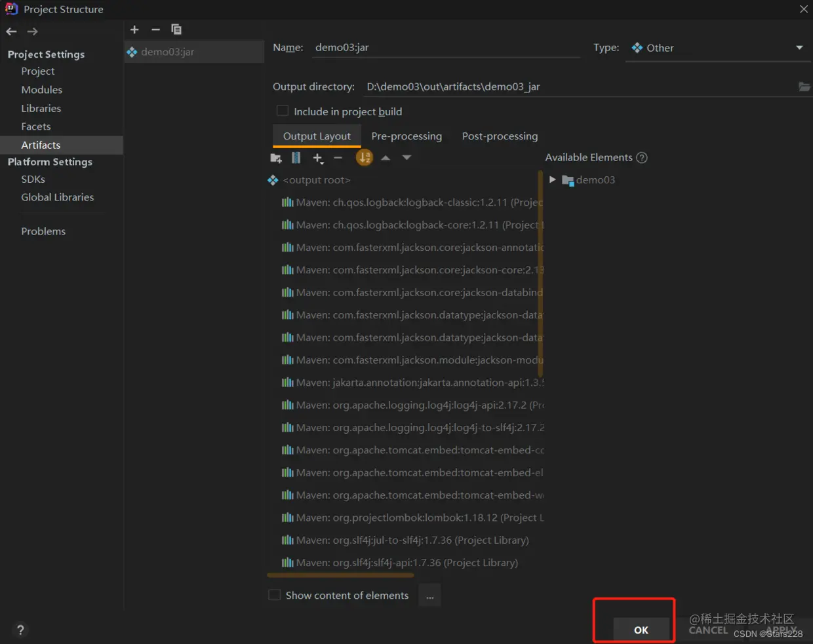Copy the selected artifact
Image resolution: width=813 pixels, height=644 pixels.
(176, 29)
